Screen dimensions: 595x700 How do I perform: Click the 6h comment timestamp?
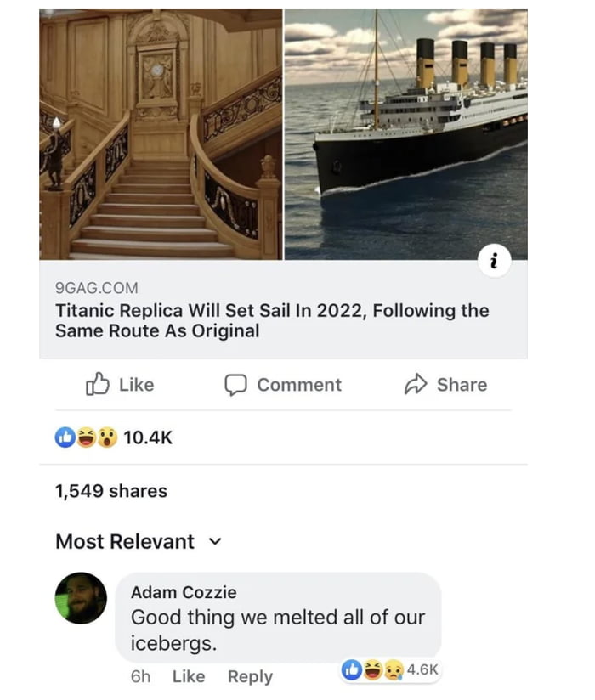click(139, 676)
